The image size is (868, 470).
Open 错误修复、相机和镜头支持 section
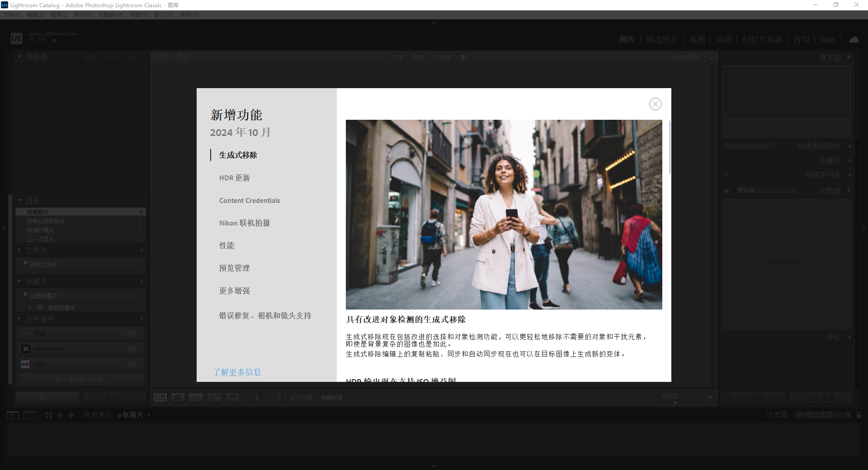265,315
